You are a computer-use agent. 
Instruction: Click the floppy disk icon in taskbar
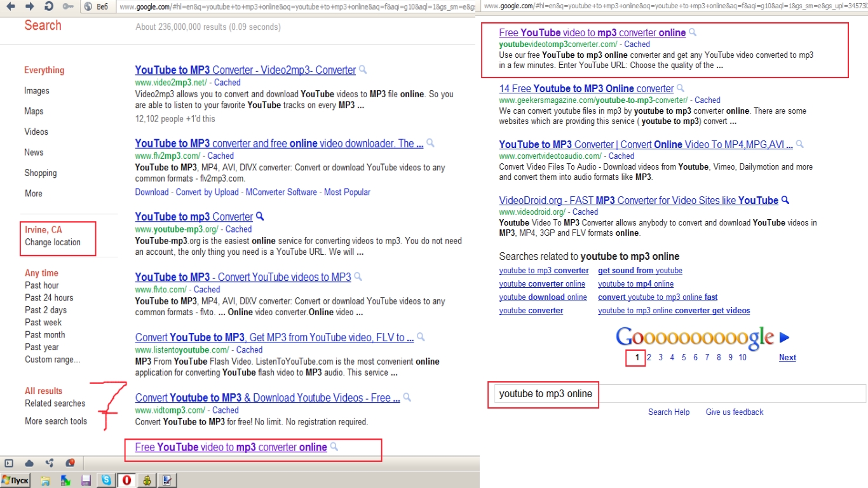(x=86, y=481)
